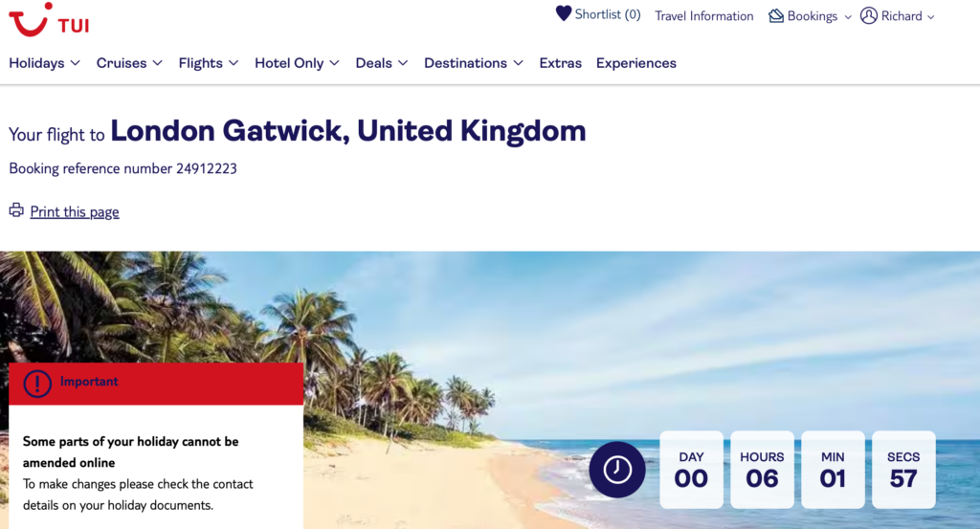Screen dimensions: 980x529
Task: Open the Deals menu
Action: click(x=382, y=63)
